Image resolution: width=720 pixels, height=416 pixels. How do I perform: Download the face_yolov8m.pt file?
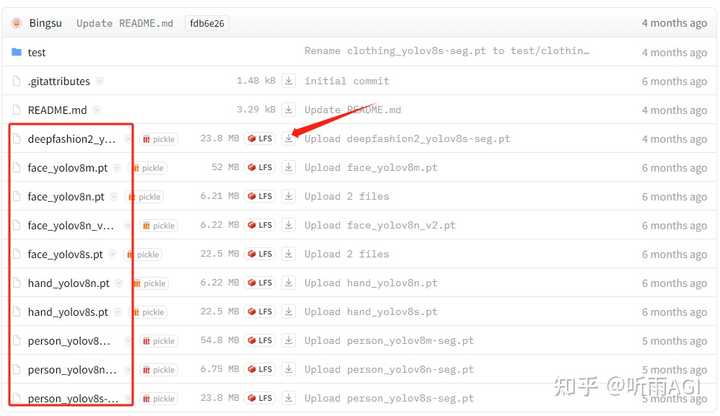tap(288, 167)
